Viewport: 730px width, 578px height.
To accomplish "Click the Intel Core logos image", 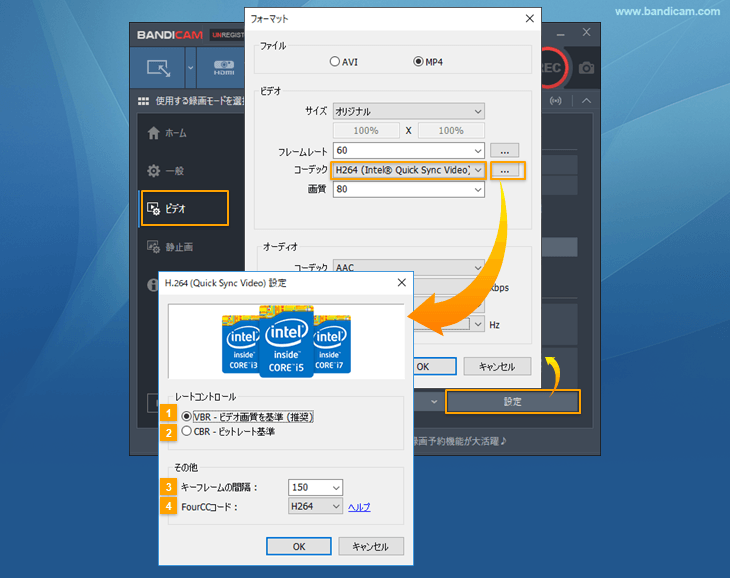I will click(x=286, y=341).
